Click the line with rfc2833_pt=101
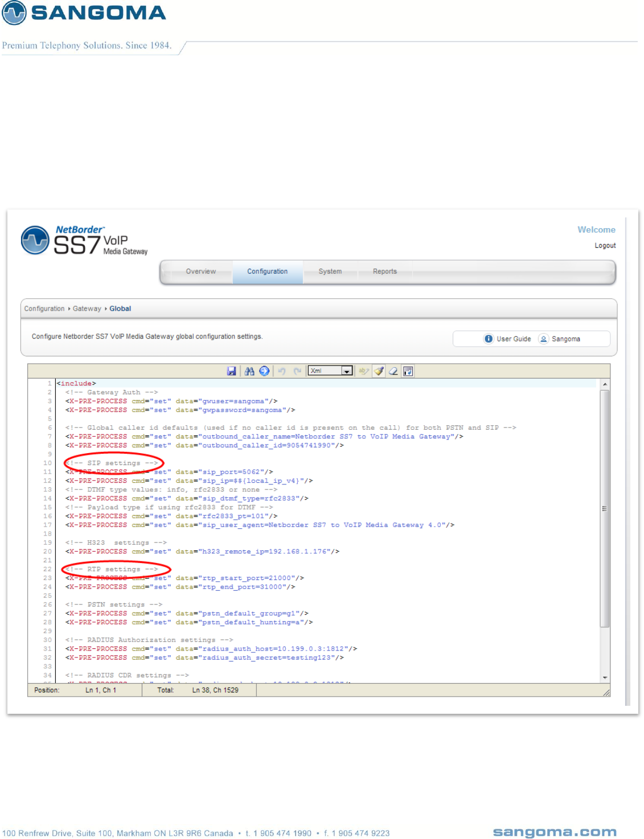Image resolution: width=644 pixels, height=839 pixels. coord(171,516)
